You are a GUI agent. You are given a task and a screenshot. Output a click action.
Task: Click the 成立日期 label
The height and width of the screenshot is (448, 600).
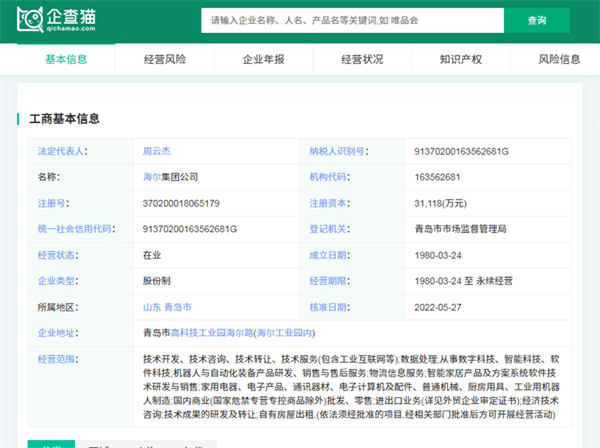(328, 255)
